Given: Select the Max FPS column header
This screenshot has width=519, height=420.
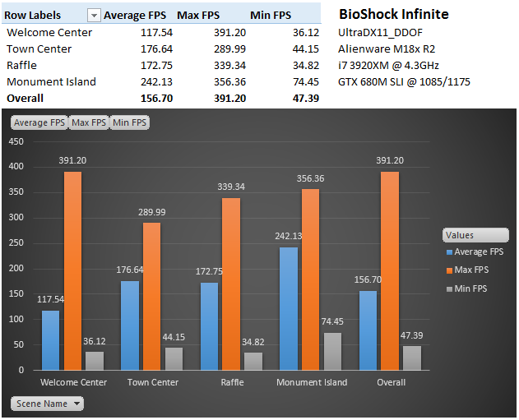Looking at the screenshot, I should coord(198,16).
